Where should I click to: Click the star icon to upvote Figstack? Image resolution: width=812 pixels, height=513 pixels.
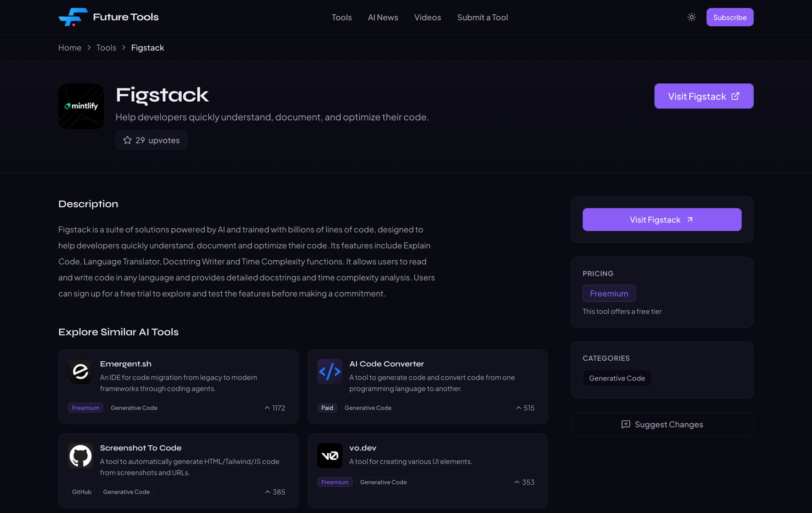[127, 140]
